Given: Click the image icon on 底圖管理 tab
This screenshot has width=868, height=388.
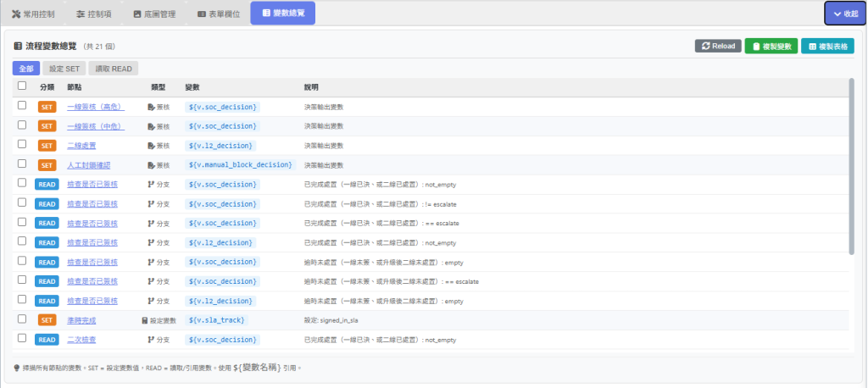Looking at the screenshot, I should point(137,14).
